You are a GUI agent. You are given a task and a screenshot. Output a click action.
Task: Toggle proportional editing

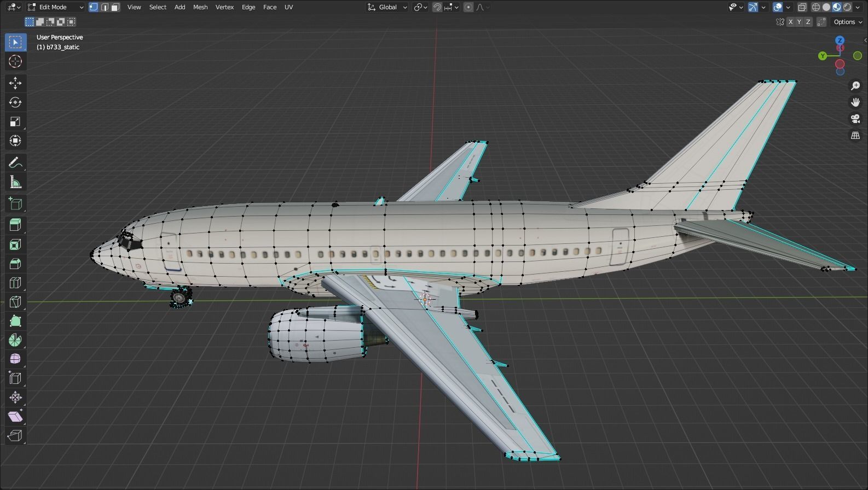pyautogui.click(x=468, y=7)
